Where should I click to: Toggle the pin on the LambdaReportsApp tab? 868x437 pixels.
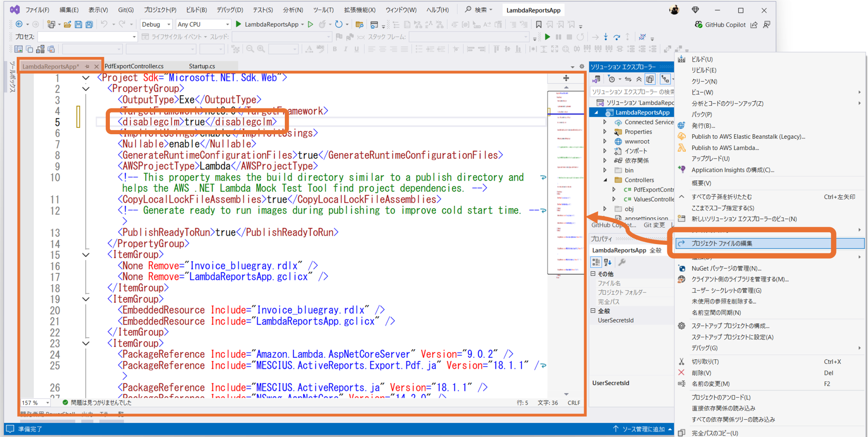point(87,66)
